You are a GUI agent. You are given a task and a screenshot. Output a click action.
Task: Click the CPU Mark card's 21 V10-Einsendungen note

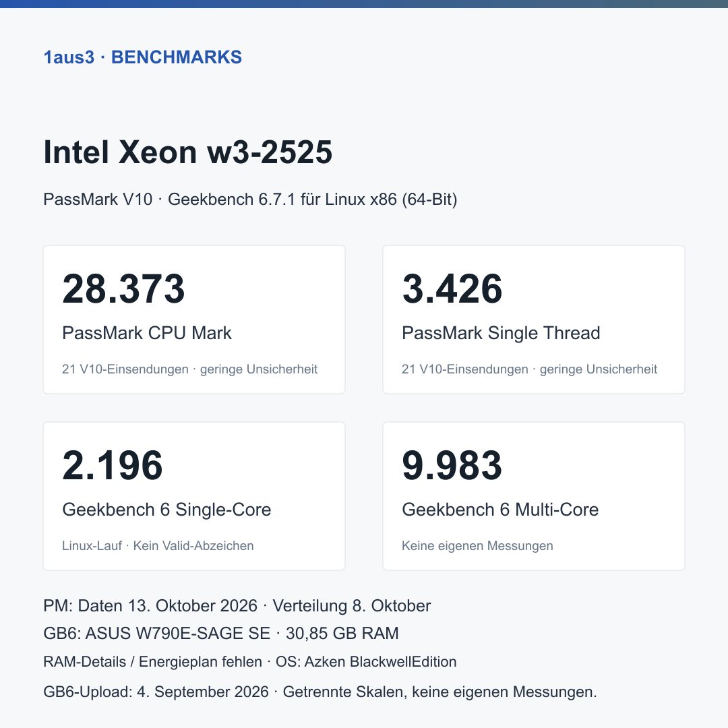189,369
